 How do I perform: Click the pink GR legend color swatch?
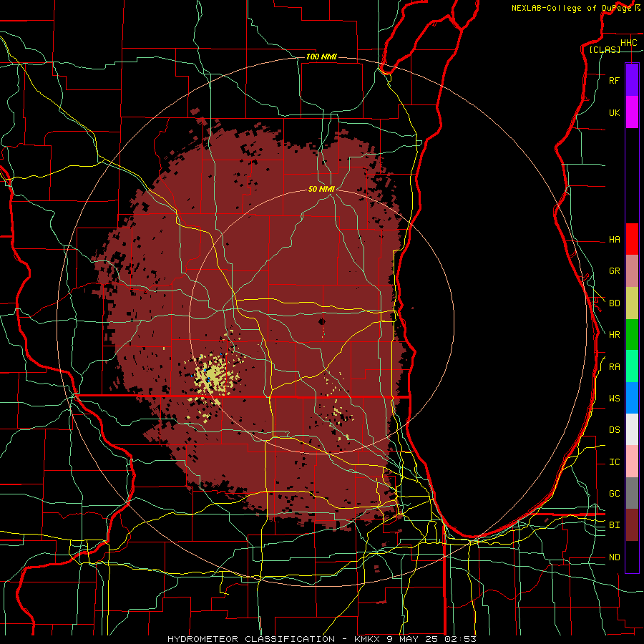[632, 271]
